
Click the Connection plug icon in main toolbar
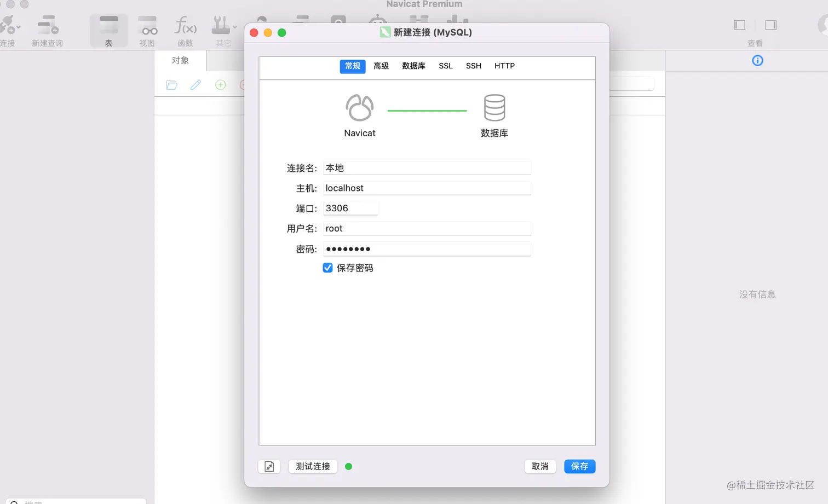7,25
